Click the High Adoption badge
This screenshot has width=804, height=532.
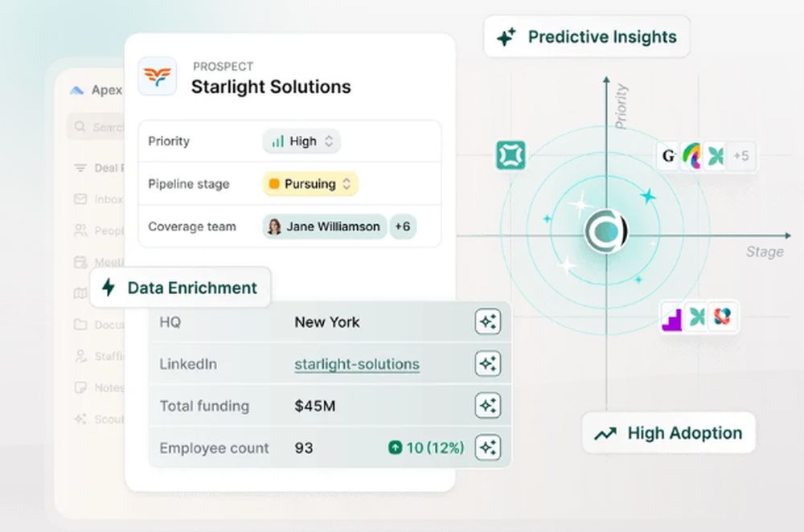click(x=669, y=433)
